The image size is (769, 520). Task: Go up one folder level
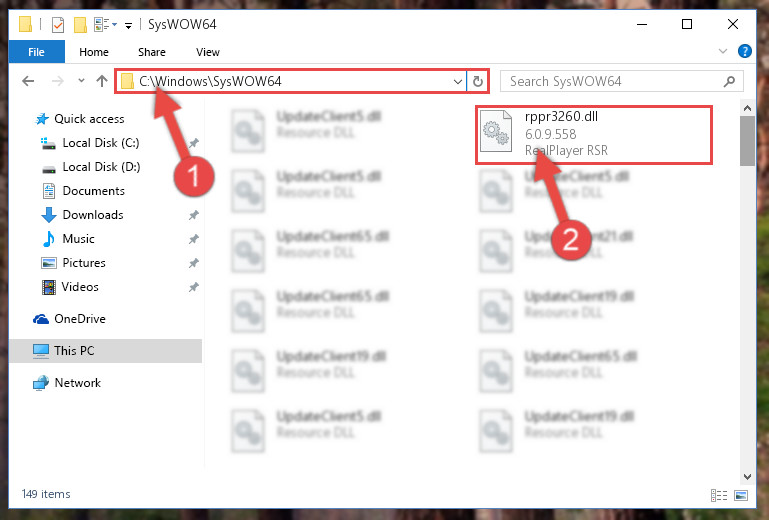tap(102, 81)
